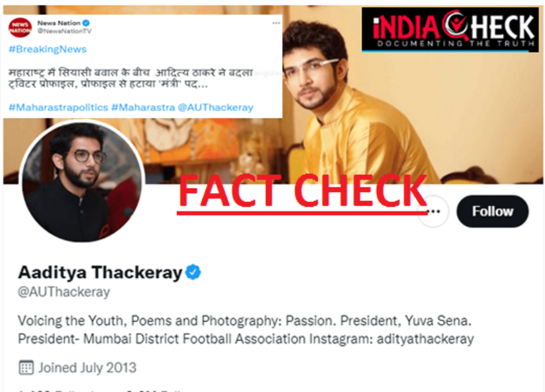The image size is (545, 392).
Task: Click the @AUThackeray handle under the name
Action: pyautogui.click(x=64, y=292)
